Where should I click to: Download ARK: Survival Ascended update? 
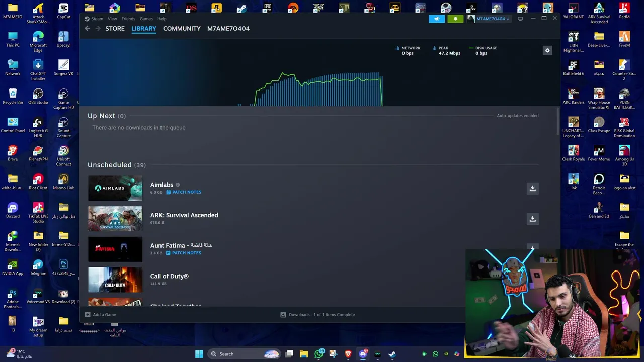click(532, 219)
